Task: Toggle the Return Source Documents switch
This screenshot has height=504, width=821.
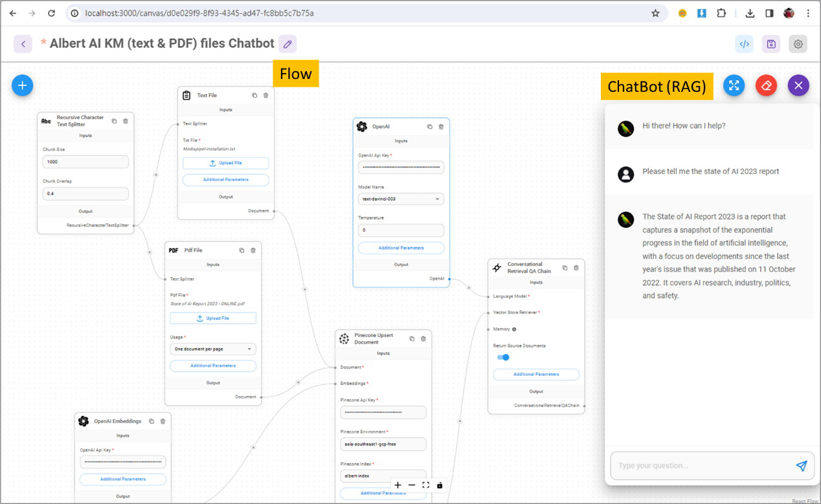Action: (503, 357)
